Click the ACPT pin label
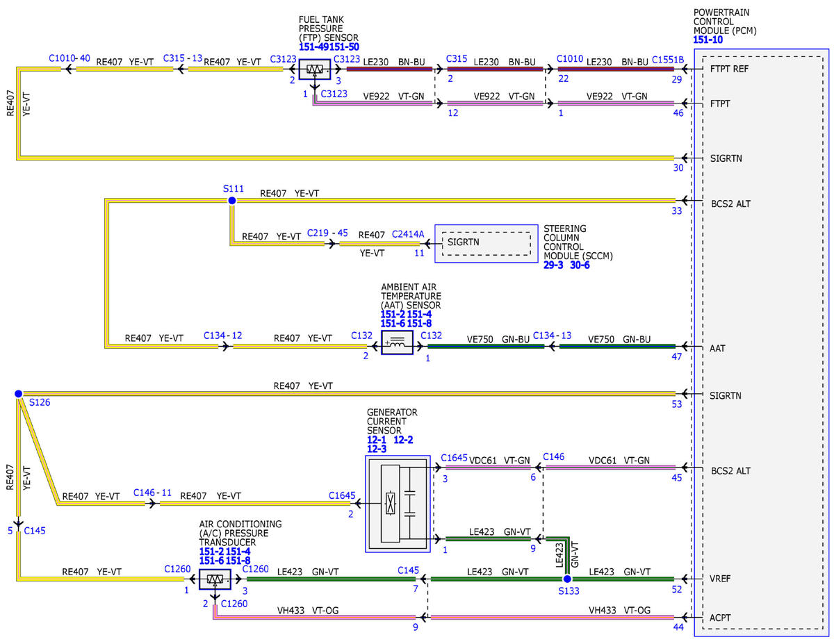The width and height of the screenshot is (834, 644). click(721, 618)
